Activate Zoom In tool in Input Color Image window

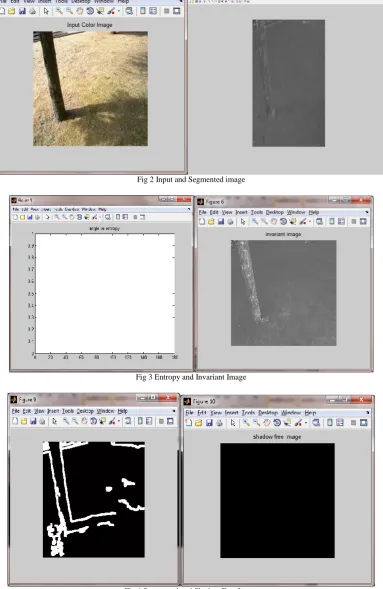[x=59, y=11]
